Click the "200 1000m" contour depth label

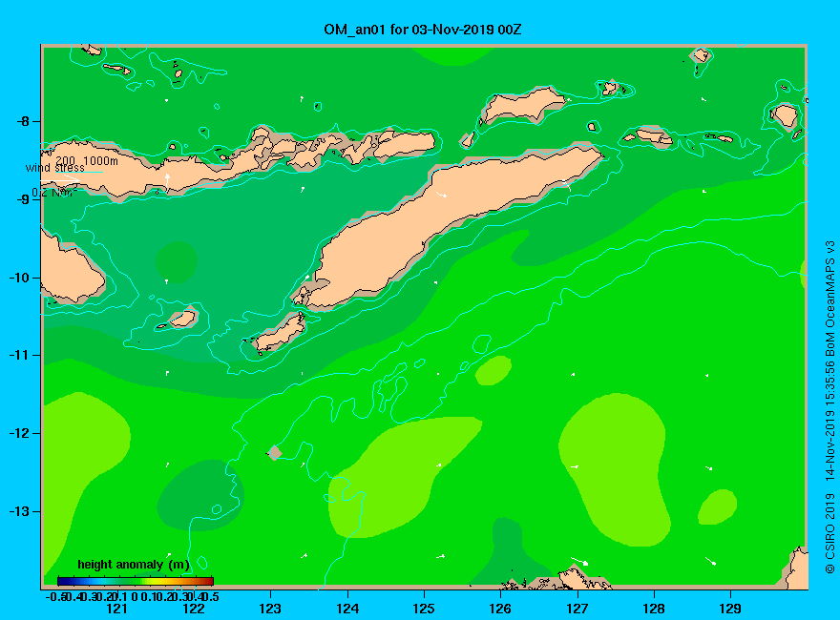87,160
